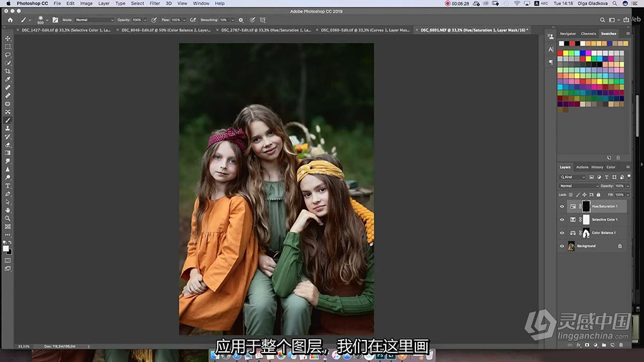This screenshot has width=644, height=362.
Task: Open smoothing options gear icon
Action: coord(241,20)
